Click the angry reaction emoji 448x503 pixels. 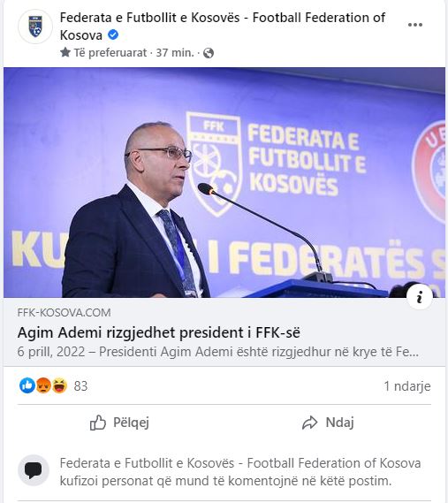tap(43, 385)
